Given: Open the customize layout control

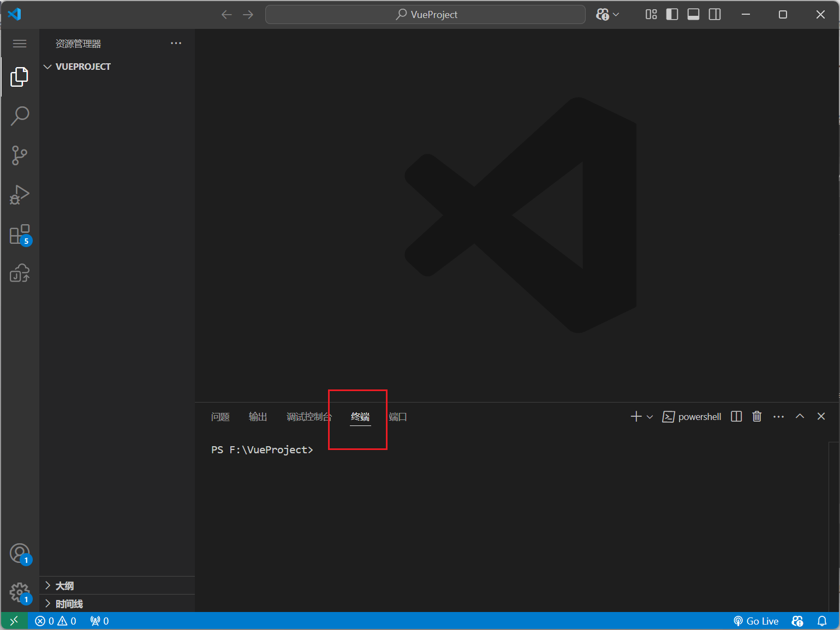Looking at the screenshot, I should (651, 15).
